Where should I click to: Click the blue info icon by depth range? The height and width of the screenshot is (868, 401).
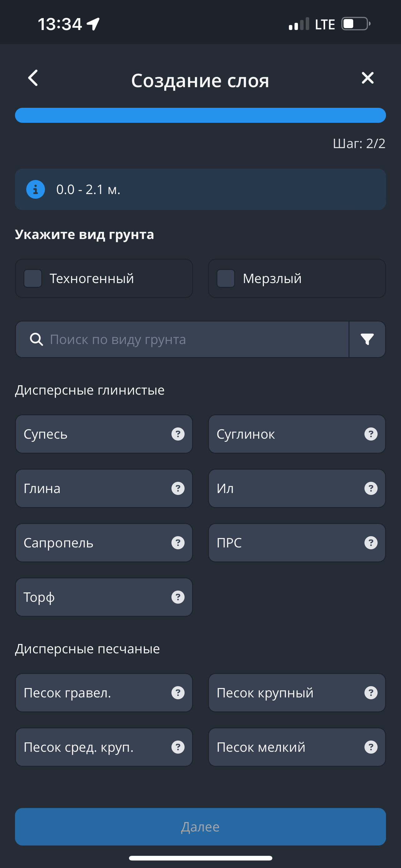[x=36, y=189]
